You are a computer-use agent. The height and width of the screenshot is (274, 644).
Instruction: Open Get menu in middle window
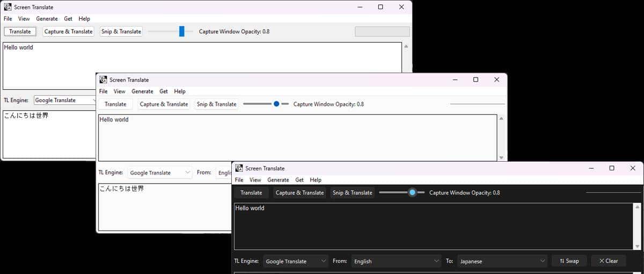tap(164, 91)
